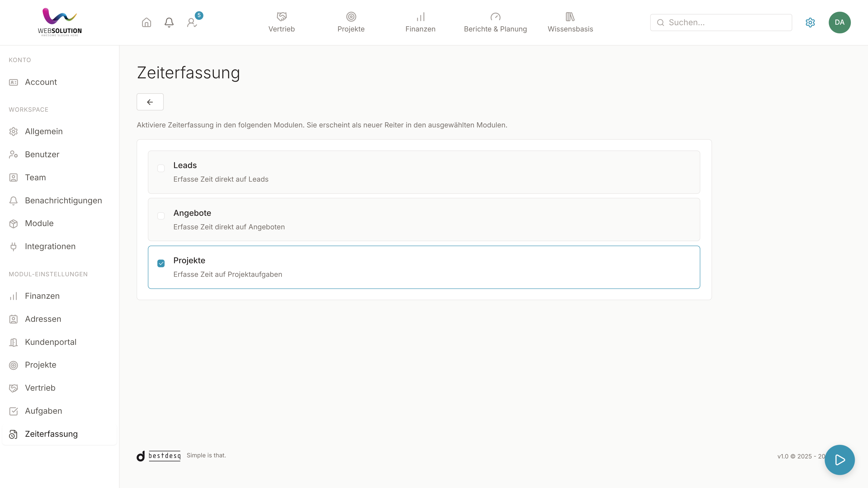Open Kundenportal module settings in sidebar

pyautogui.click(x=59, y=342)
